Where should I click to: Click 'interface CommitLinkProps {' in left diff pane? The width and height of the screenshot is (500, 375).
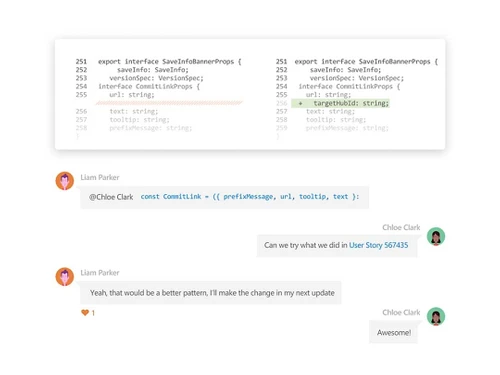149,87
